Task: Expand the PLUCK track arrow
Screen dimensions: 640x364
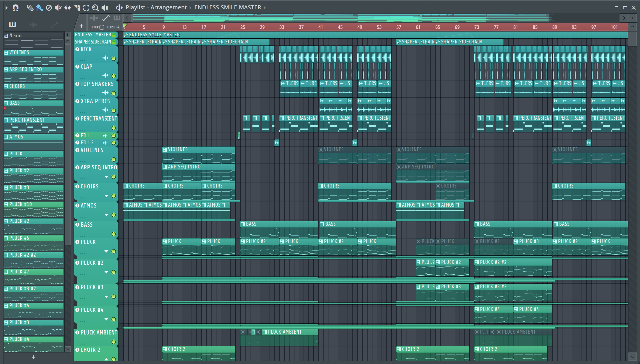Action: (106, 251)
